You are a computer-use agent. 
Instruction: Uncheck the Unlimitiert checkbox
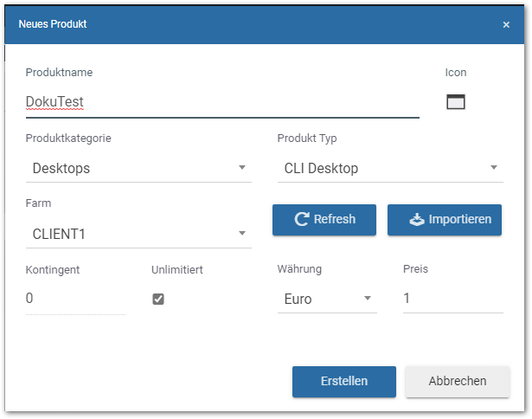coord(158,299)
